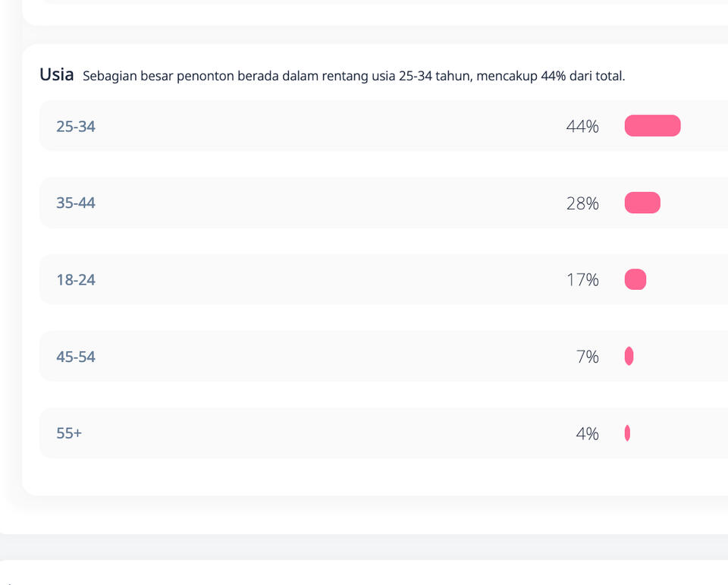The image size is (728, 585).
Task: Click the 25-34 age range label
Action: 76,127
